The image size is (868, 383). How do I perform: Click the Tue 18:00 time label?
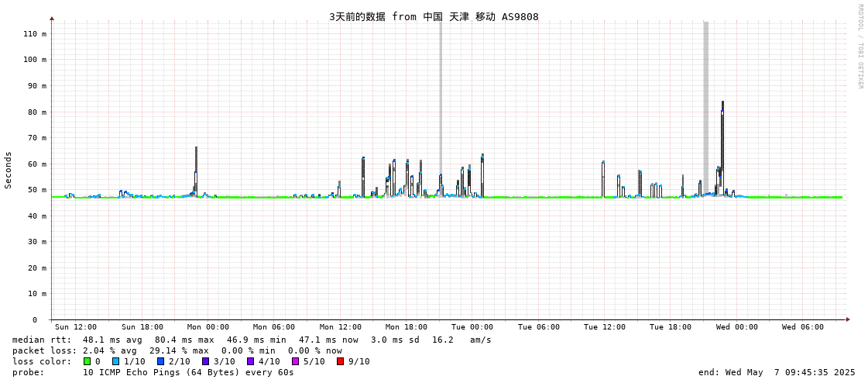671,328
